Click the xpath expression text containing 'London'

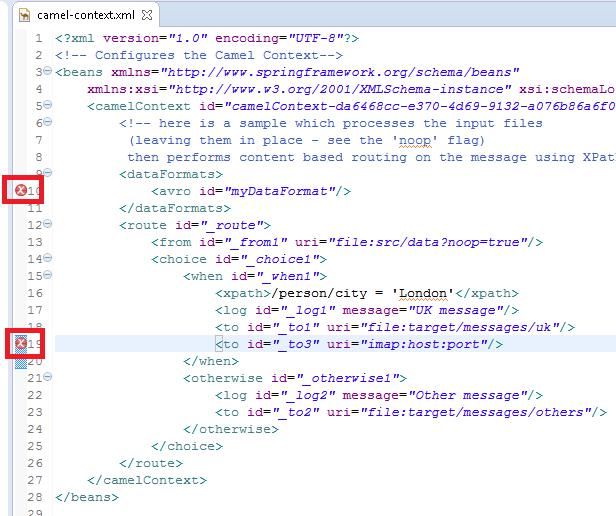(x=364, y=293)
